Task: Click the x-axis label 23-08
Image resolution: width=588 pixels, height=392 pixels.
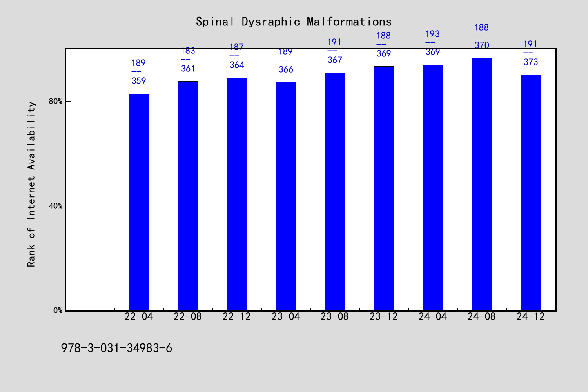Action: (x=335, y=317)
